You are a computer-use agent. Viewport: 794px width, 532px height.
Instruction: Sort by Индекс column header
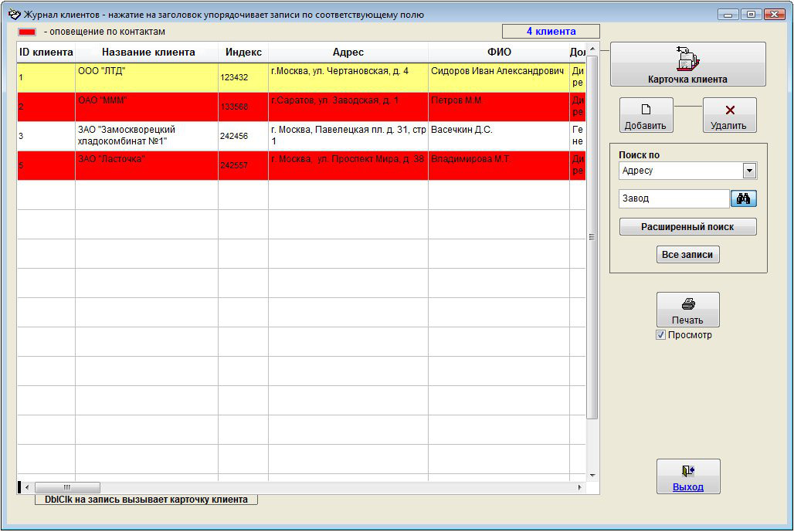243,53
